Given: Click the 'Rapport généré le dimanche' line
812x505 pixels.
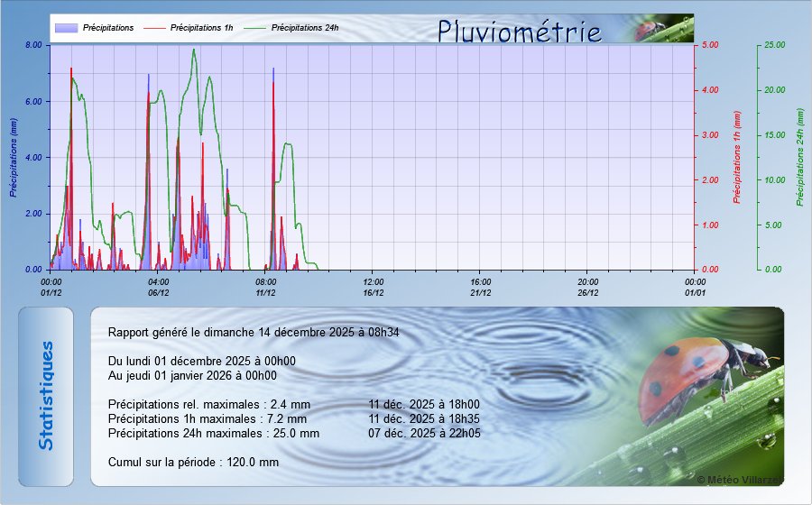Looking at the screenshot, I should tap(254, 333).
